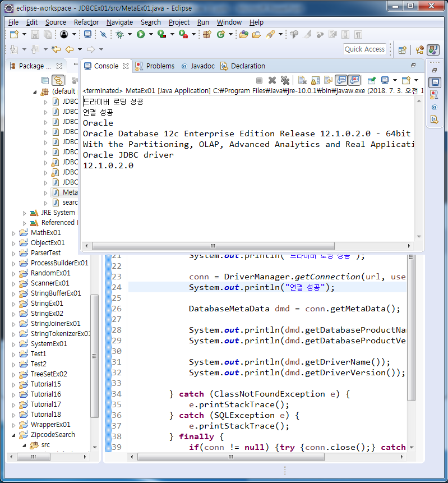Image resolution: width=448 pixels, height=483 pixels.
Task: Click the Search flashlight icon
Action: coord(270,35)
